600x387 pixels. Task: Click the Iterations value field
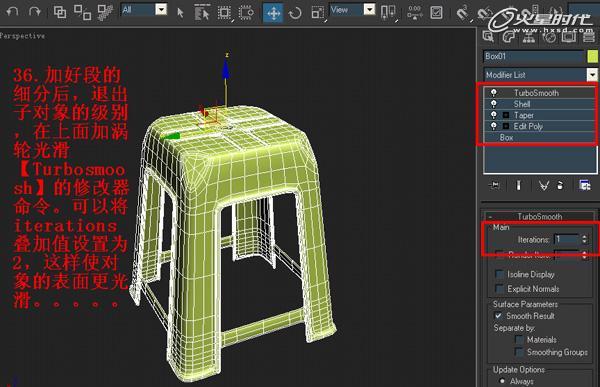point(566,239)
